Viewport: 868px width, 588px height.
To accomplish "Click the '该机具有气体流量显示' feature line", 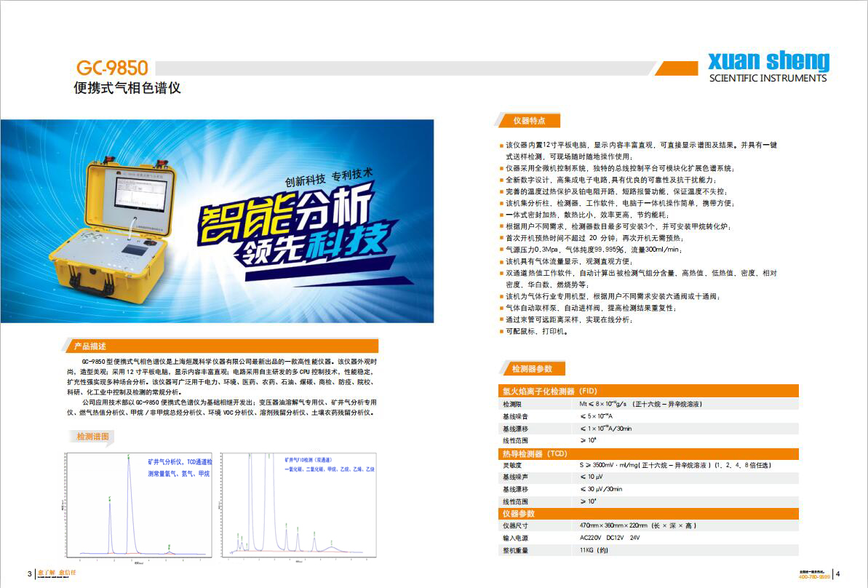I will (566, 261).
